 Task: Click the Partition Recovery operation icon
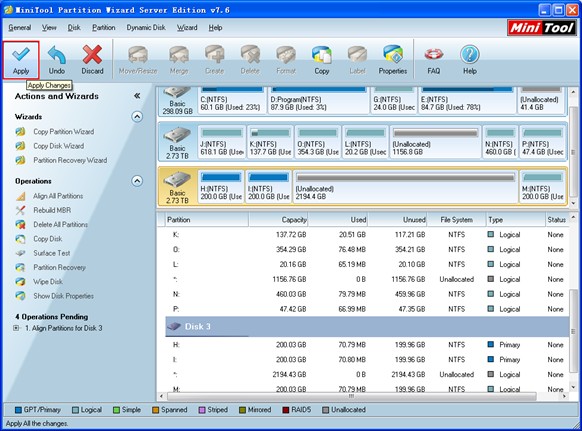click(20, 267)
